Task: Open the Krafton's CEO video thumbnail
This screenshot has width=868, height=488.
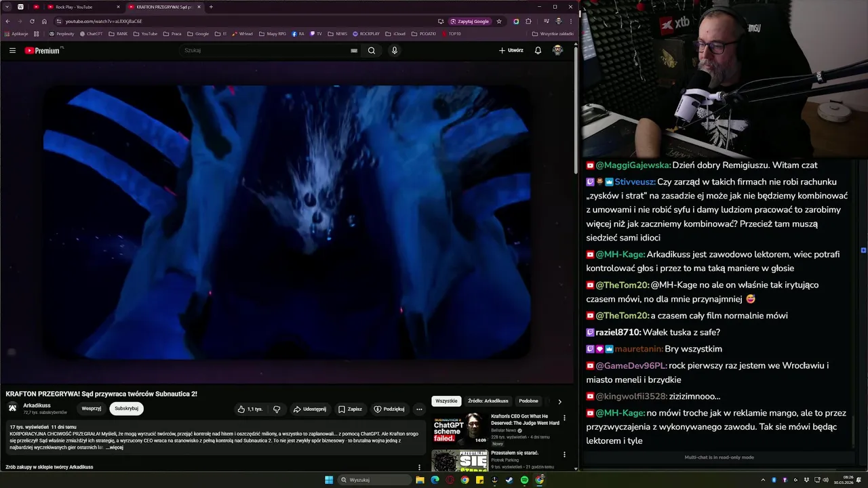Action: coord(460,428)
